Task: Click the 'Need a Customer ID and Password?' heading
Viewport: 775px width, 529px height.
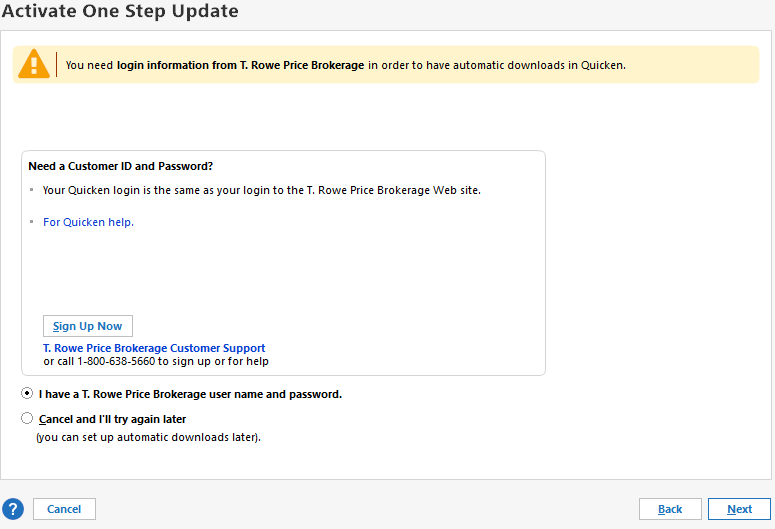Action: click(x=121, y=166)
